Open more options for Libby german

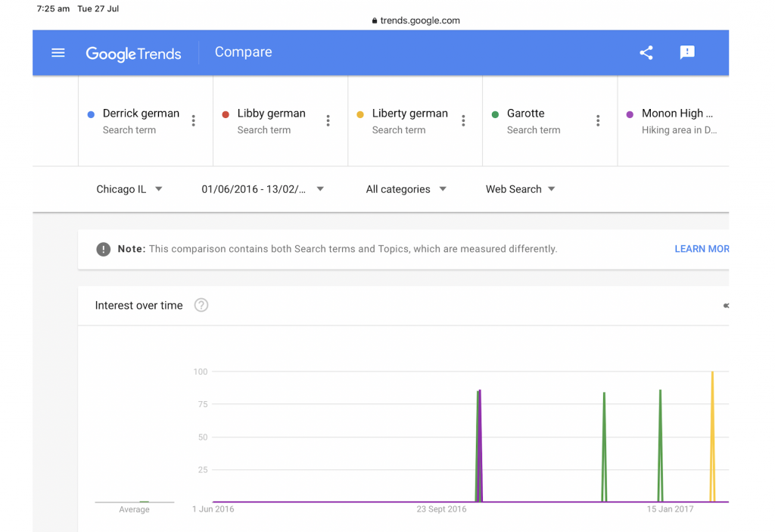point(328,121)
